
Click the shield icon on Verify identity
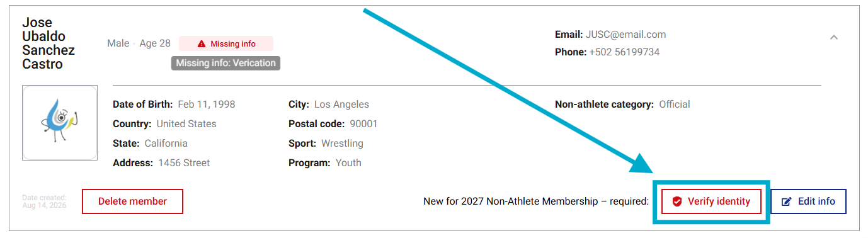tap(677, 201)
